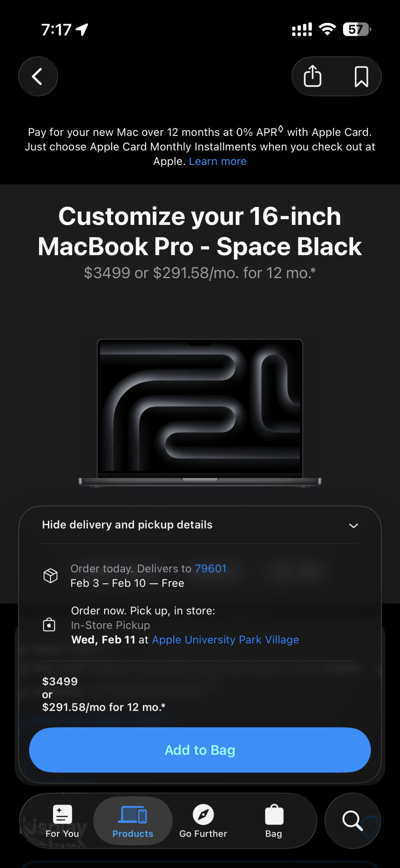Tap the delivery box icon
This screenshot has height=868, width=400.
tap(50, 575)
